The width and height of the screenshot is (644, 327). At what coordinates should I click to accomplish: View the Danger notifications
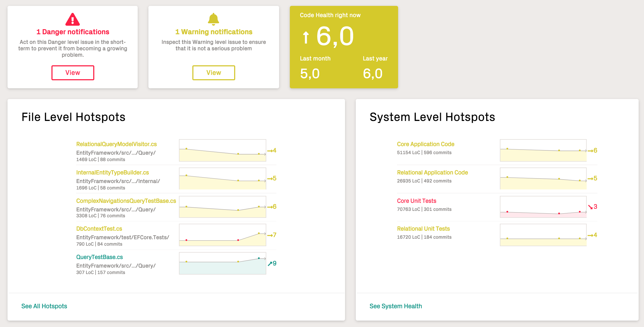click(73, 73)
